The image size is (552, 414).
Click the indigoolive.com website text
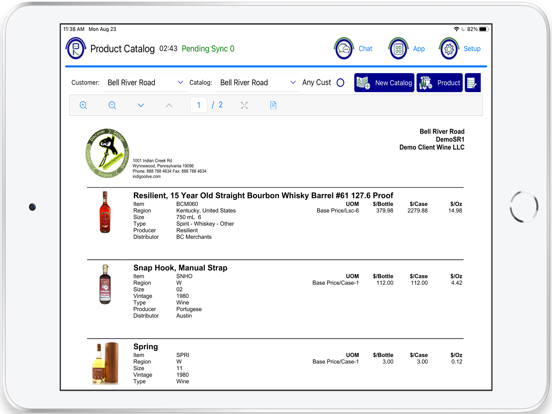(146, 176)
